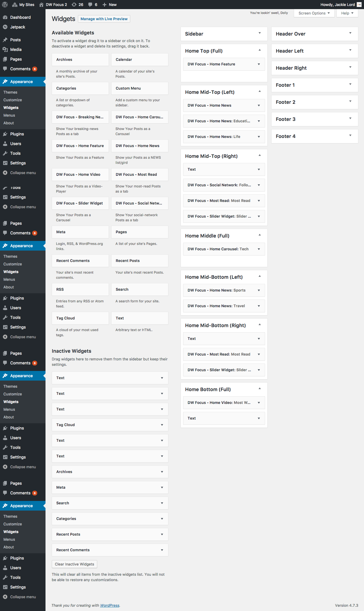This screenshot has width=364, height=611.
Task: Open the updates icon showing 26
Action: (x=74, y=5)
